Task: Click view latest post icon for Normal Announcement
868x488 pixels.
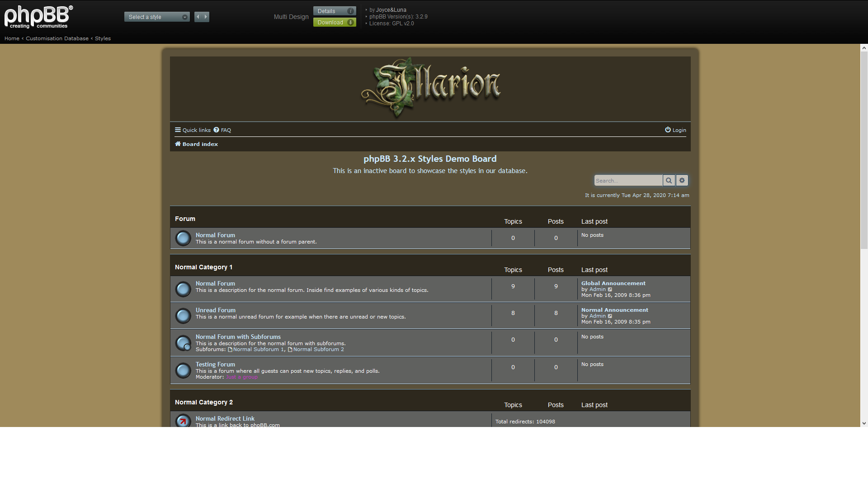Action: pos(610,316)
